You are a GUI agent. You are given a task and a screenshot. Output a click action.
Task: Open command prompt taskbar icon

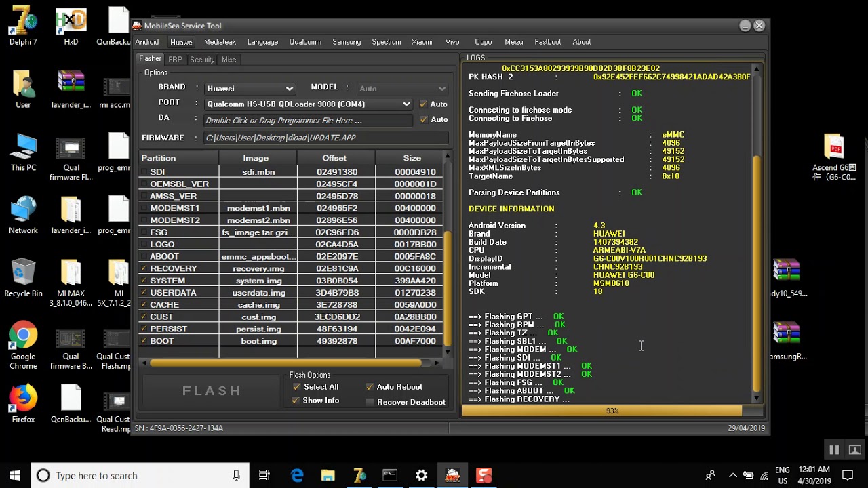pos(390,476)
